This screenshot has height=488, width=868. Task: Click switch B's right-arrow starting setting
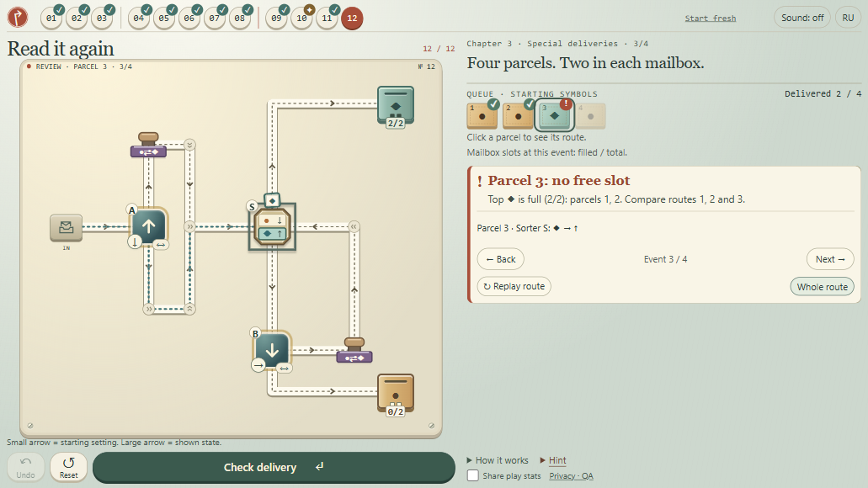tap(258, 365)
